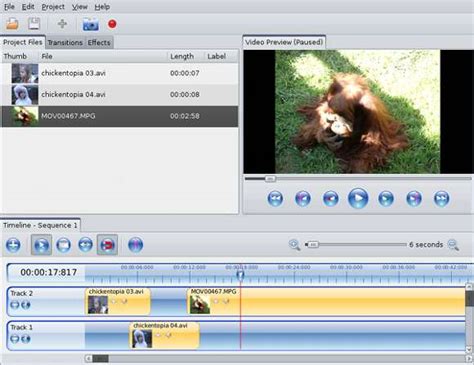The image size is (474, 365).
Task: Click the video preview seek slider handle
Action: pyautogui.click(x=270, y=179)
